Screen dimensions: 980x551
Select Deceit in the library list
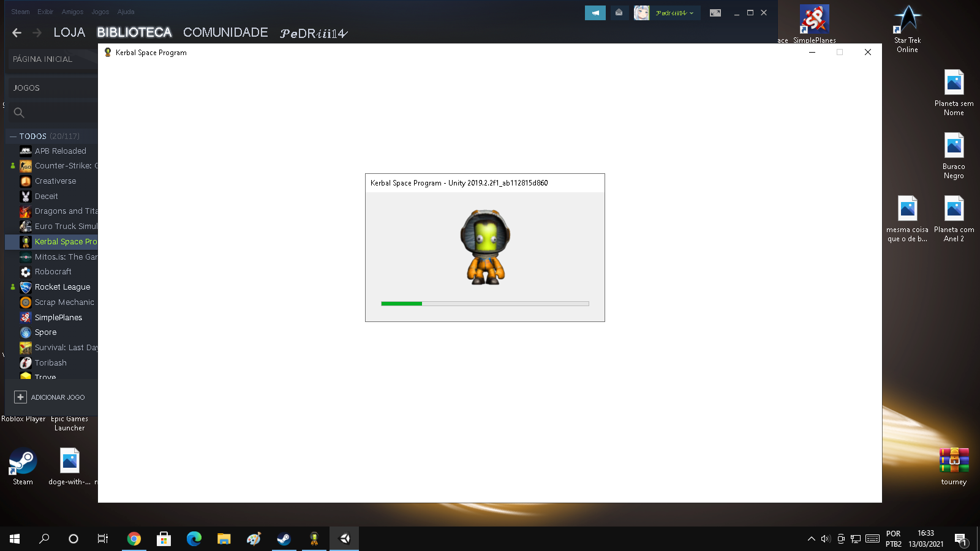pos(46,197)
